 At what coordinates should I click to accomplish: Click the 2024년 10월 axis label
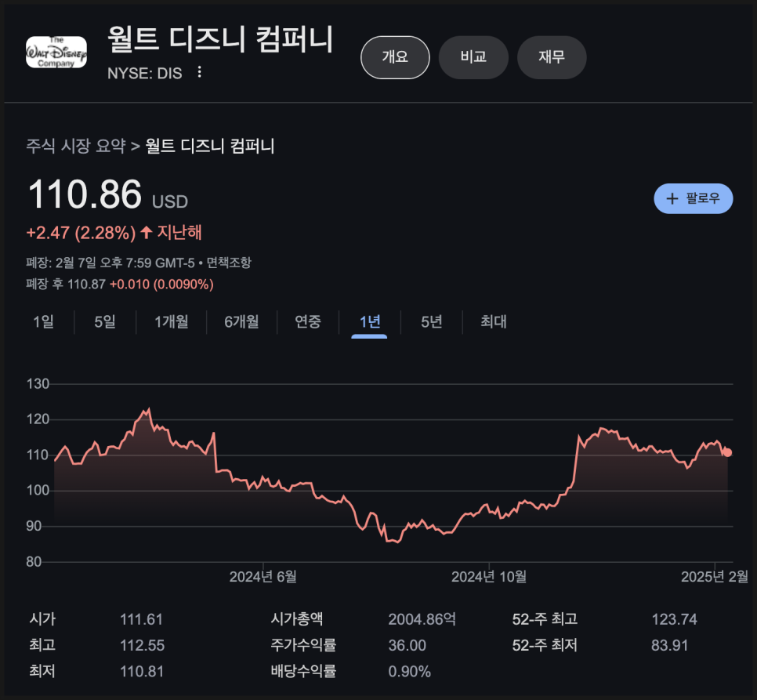(489, 576)
